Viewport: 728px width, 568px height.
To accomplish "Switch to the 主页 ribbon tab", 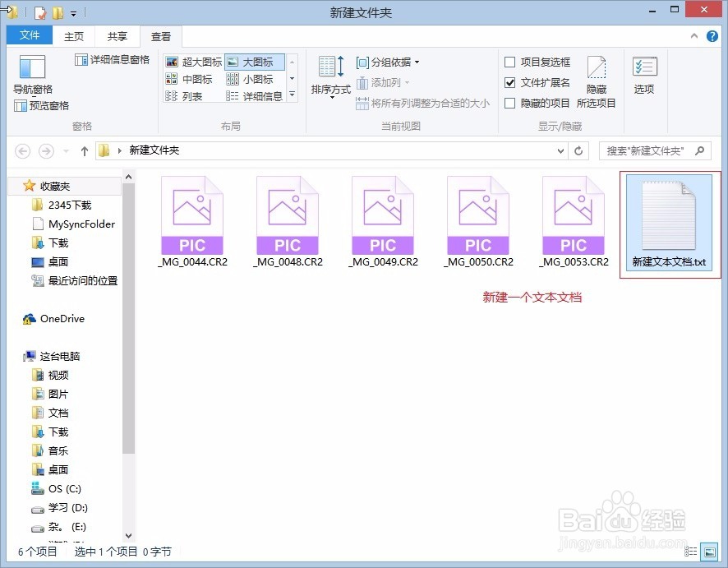I will pyautogui.click(x=73, y=36).
